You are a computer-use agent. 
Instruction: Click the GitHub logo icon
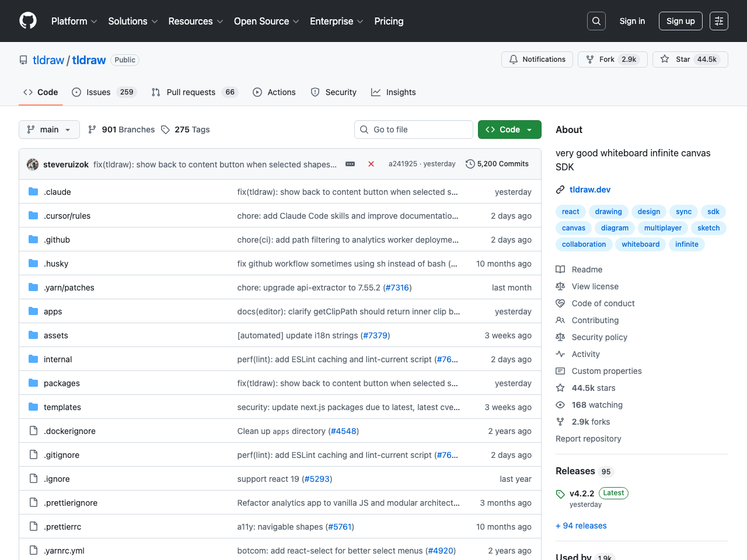point(28,21)
